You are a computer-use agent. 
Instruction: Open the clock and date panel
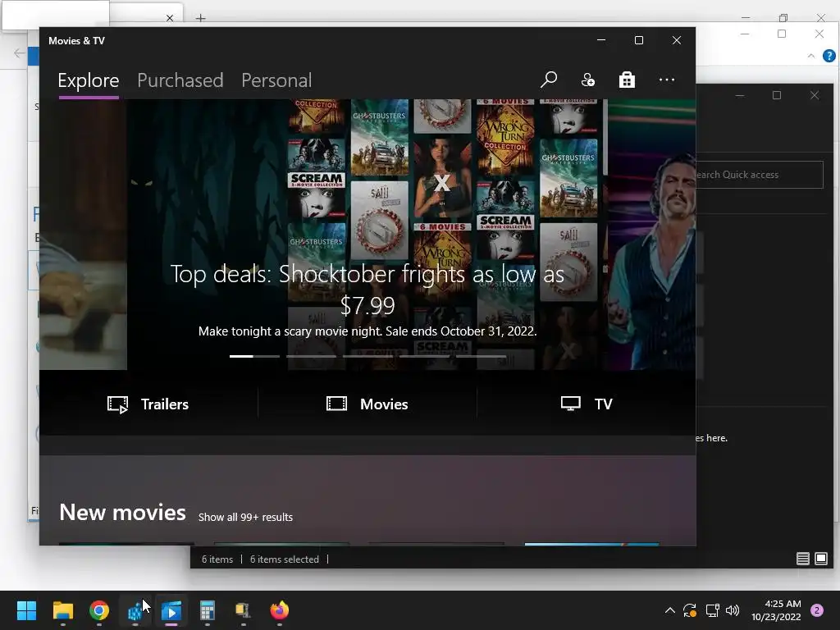(776, 610)
